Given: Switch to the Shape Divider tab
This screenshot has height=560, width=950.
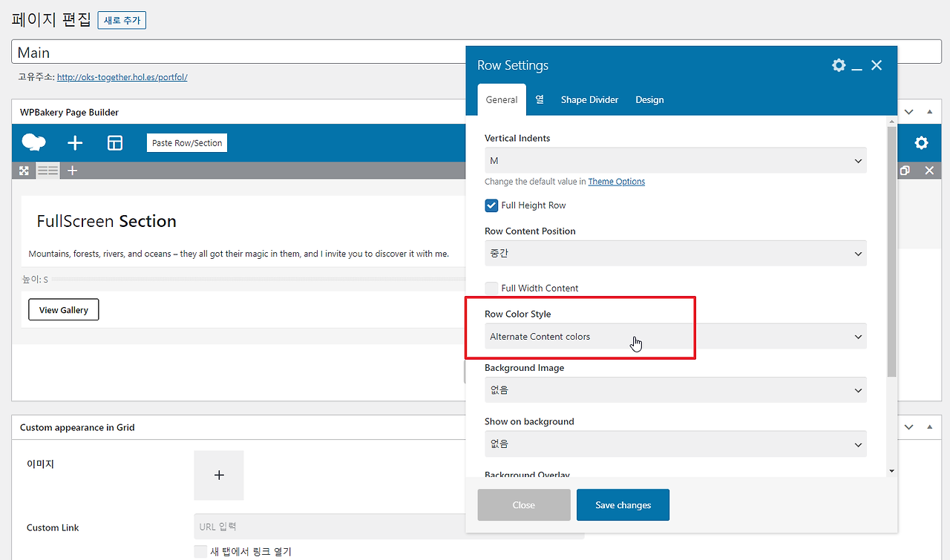Looking at the screenshot, I should click(590, 100).
